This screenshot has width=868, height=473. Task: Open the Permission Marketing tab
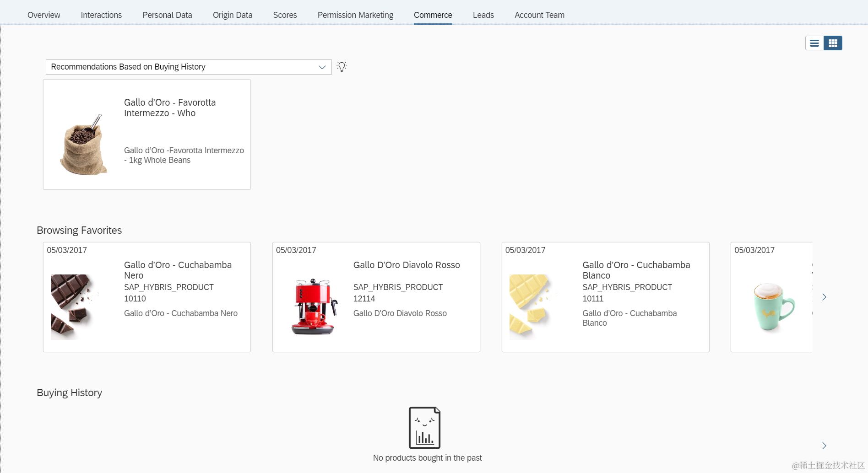pos(355,15)
